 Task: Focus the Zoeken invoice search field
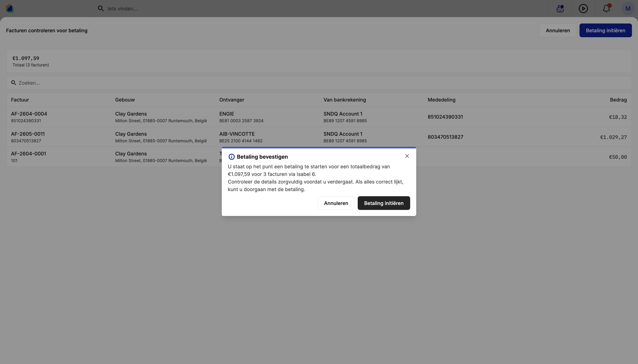click(x=319, y=83)
